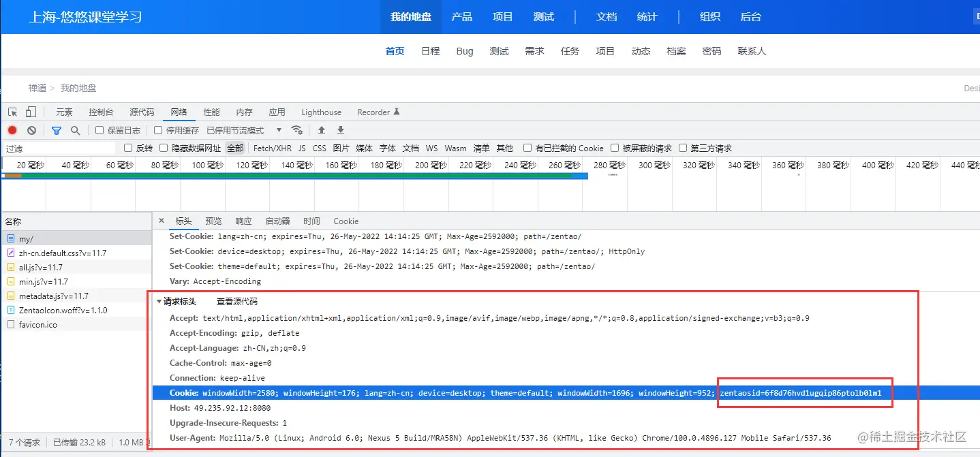980x457 pixels.
Task: Open the network conditions wifi icon
Action: 296,130
